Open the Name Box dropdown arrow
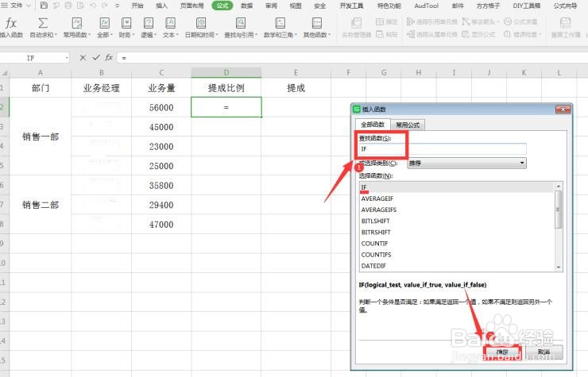The height and width of the screenshot is (377, 588). point(67,58)
